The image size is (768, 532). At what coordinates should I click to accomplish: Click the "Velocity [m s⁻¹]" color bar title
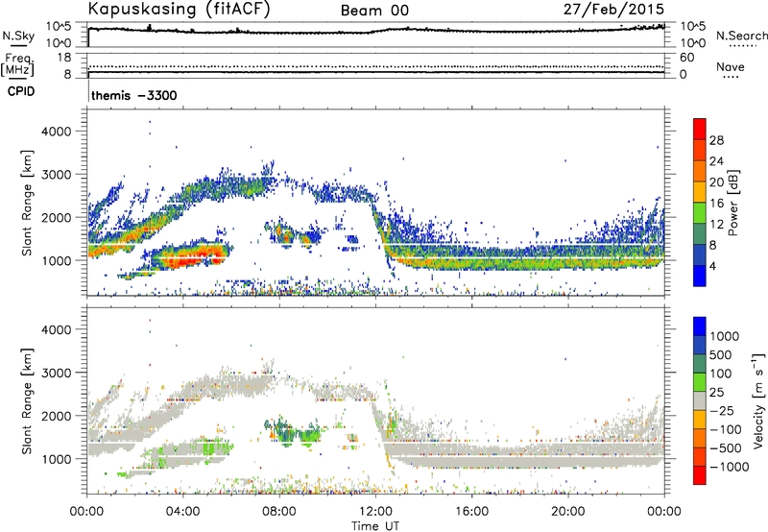click(758, 400)
